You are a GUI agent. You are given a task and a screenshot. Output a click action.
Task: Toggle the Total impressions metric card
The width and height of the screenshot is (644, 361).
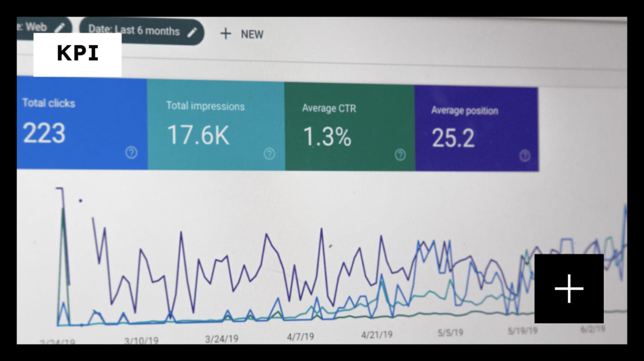point(216,125)
